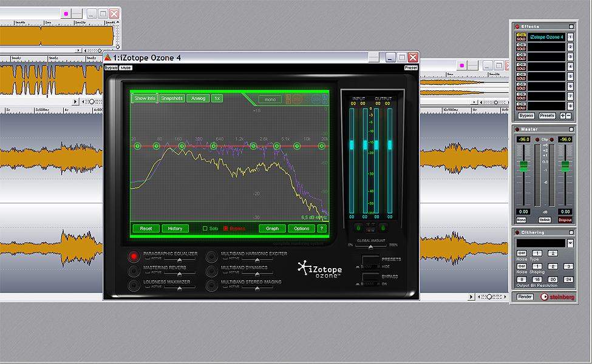Click the iZotope Ozone logo
This screenshot has width=592, height=364.
point(320,269)
